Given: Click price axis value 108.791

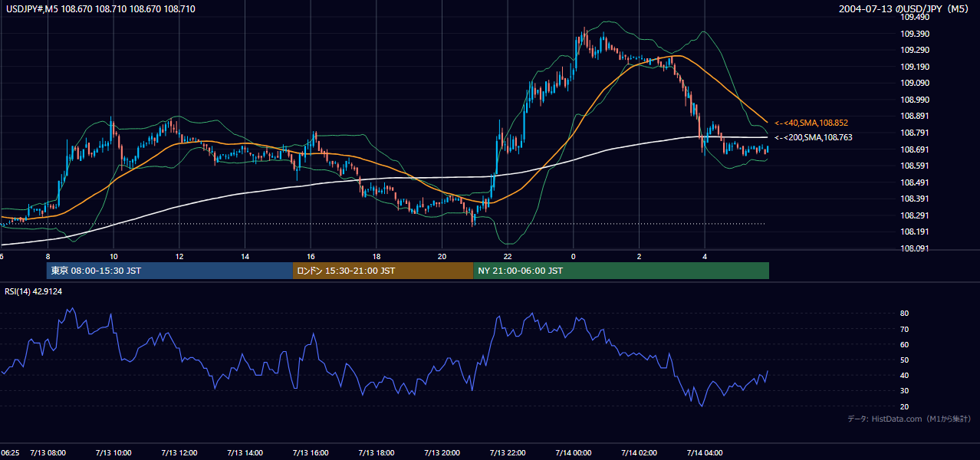Looking at the screenshot, I should (914, 133).
